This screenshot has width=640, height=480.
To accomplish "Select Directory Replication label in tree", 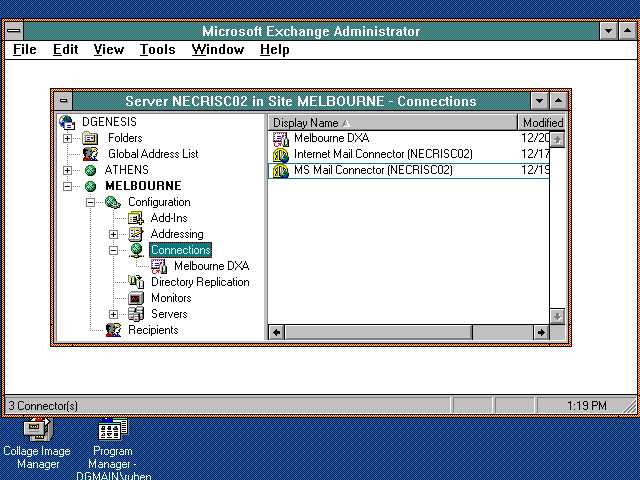I will pos(200,282).
